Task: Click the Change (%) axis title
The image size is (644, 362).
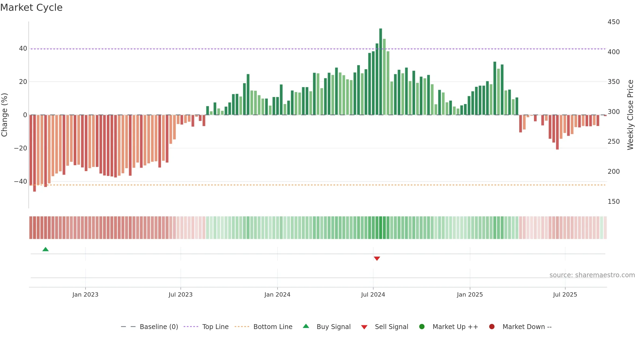Action: point(4,115)
